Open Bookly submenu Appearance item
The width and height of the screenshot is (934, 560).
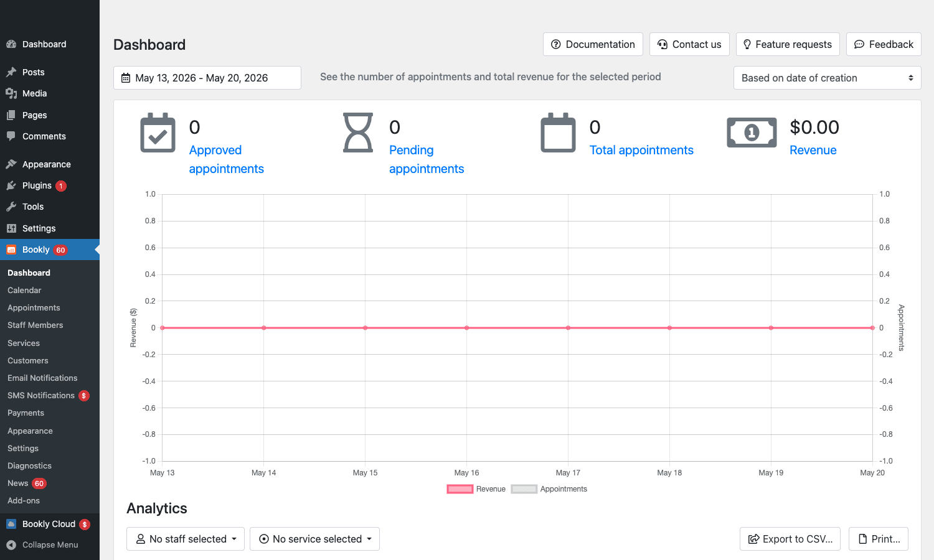(30, 431)
